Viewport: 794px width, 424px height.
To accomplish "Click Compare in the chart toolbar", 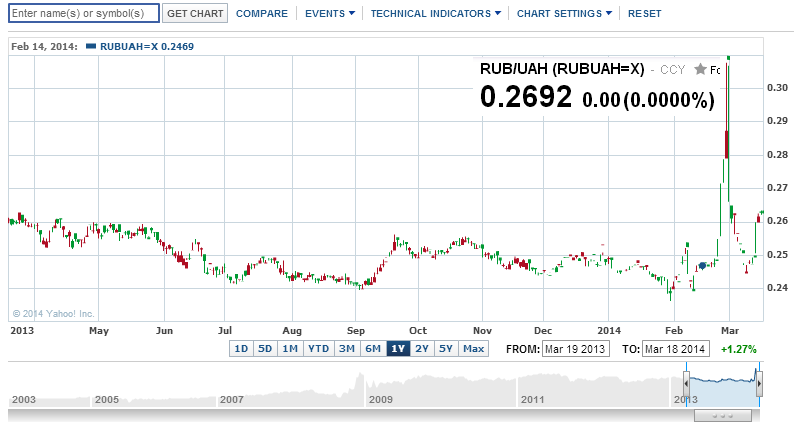I will [263, 14].
